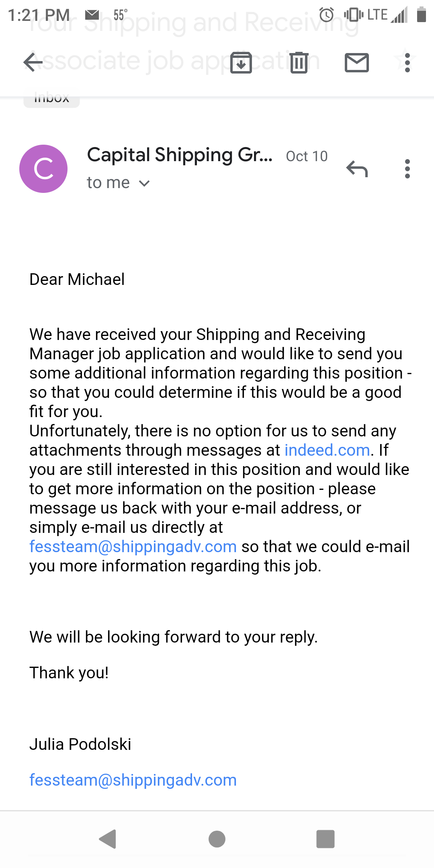Tap the Oct 10 date of the message
Screen dimensions: 434x868
point(307,156)
